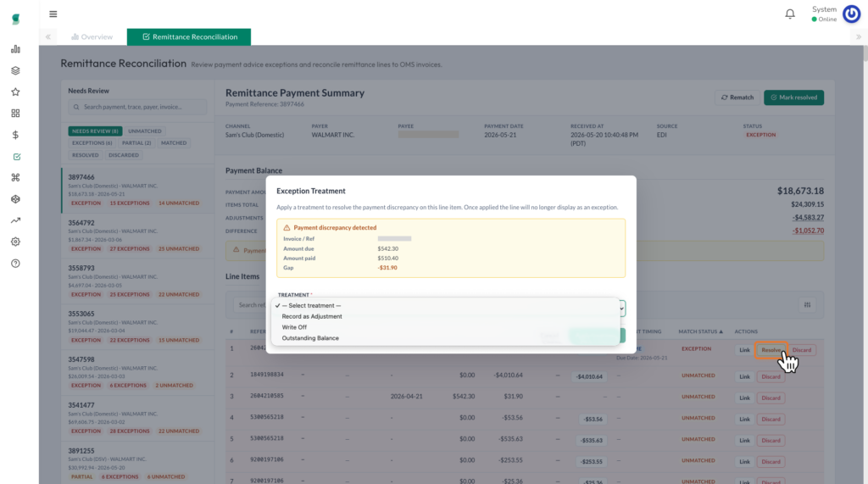This screenshot has width=868, height=484.
Task: Click Link for reference 2604210585
Action: [744, 398]
